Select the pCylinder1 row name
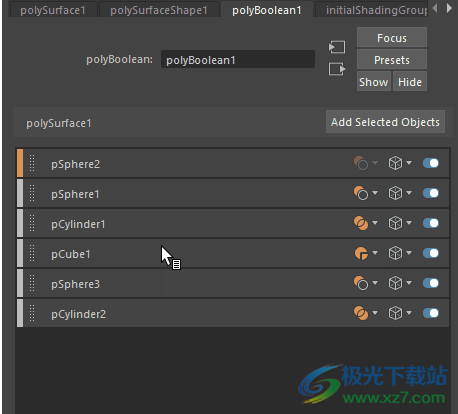 78,224
